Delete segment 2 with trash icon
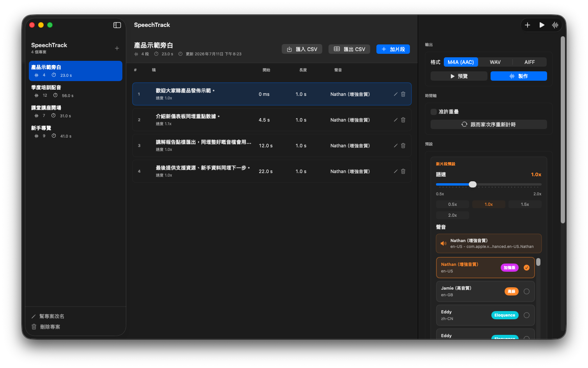This screenshot has width=588, height=368. click(403, 120)
